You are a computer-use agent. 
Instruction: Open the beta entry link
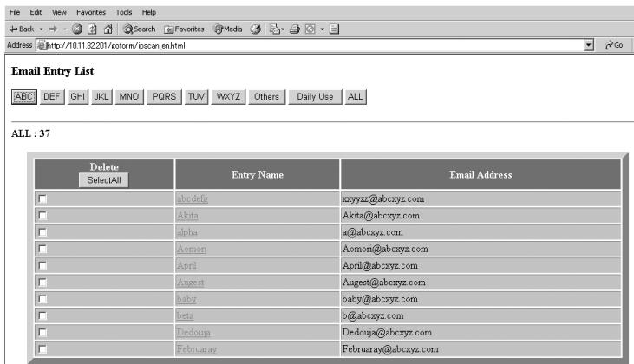(186, 315)
